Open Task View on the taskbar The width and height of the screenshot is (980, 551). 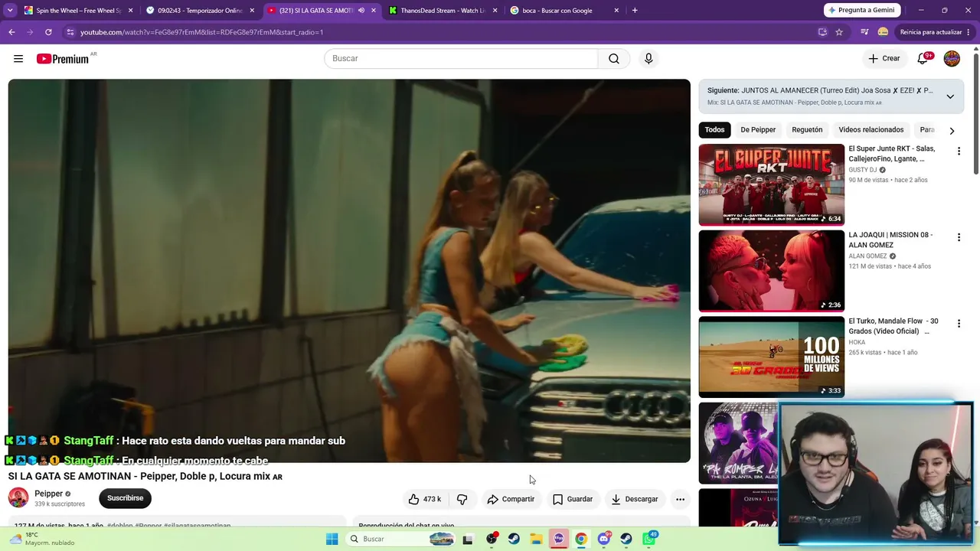(x=468, y=539)
